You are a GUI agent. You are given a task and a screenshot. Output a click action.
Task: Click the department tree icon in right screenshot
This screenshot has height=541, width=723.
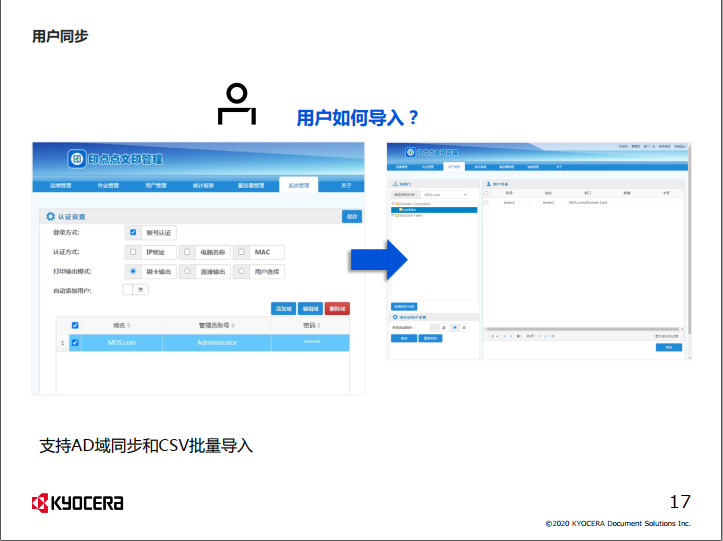tap(394, 185)
